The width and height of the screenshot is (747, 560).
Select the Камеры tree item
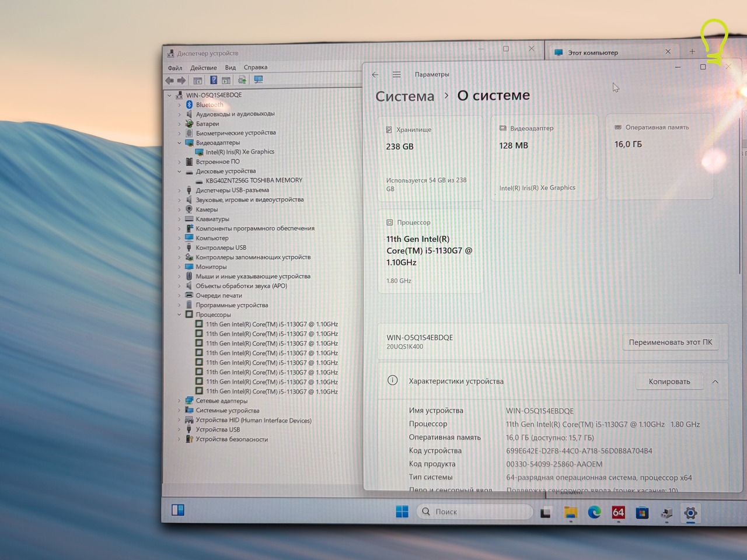click(207, 210)
